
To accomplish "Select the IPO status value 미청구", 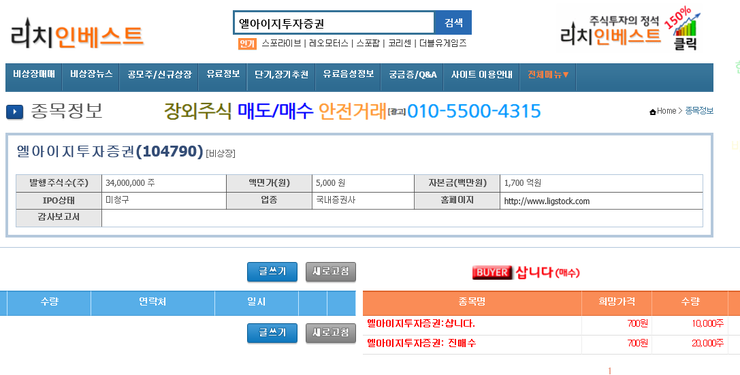I will click(x=117, y=200).
